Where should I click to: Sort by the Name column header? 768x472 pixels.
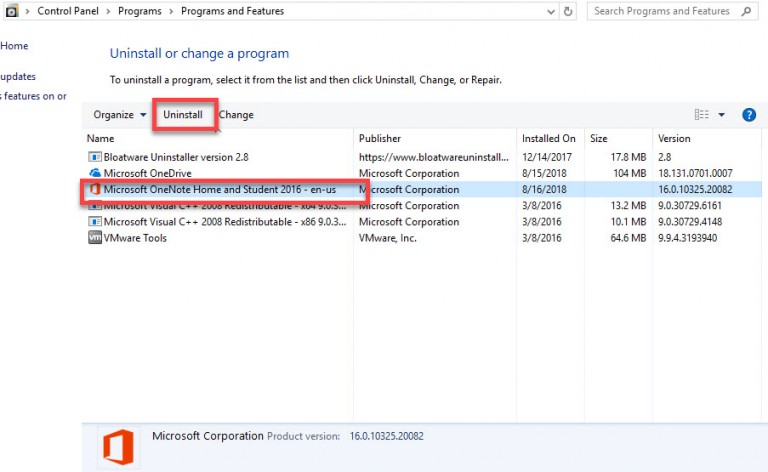(100, 139)
